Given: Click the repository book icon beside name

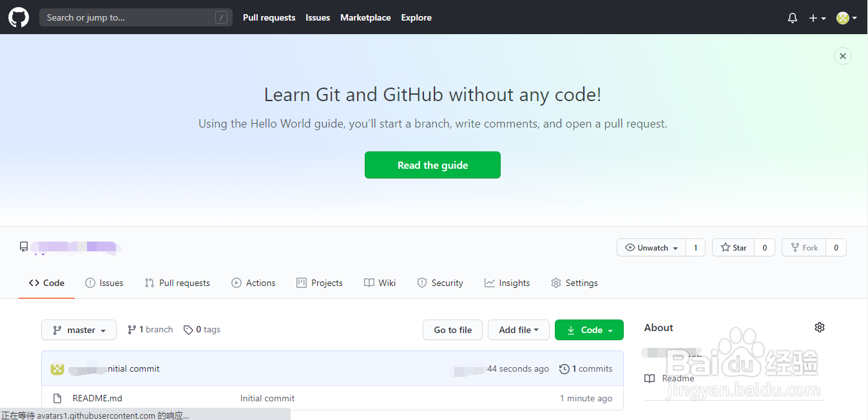Looking at the screenshot, I should [24, 247].
